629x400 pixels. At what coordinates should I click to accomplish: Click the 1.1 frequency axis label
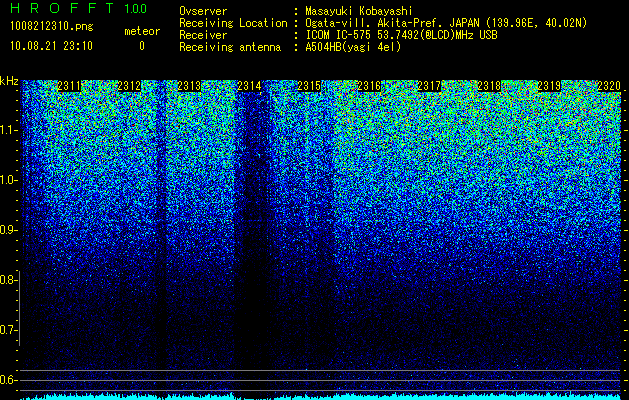(8, 130)
